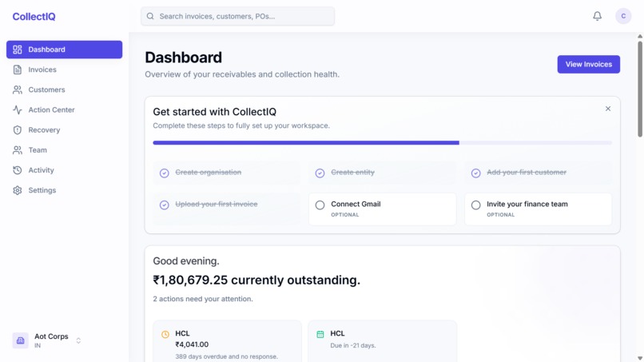Check the Connect Gmail step circle
644x362 pixels.
coord(320,205)
